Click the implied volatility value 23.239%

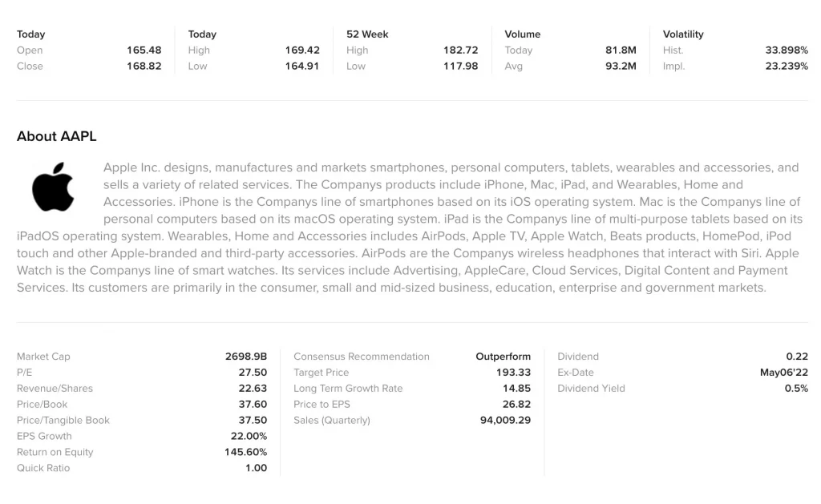pyautogui.click(x=787, y=67)
